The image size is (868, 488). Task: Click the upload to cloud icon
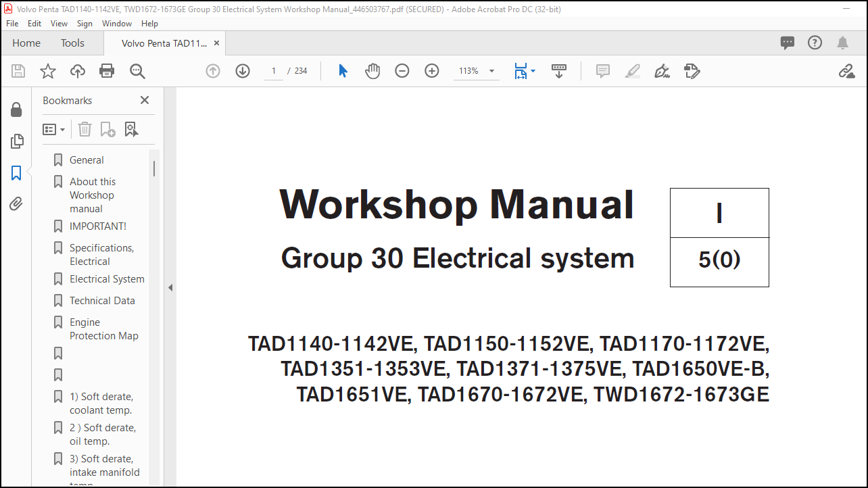(x=78, y=71)
